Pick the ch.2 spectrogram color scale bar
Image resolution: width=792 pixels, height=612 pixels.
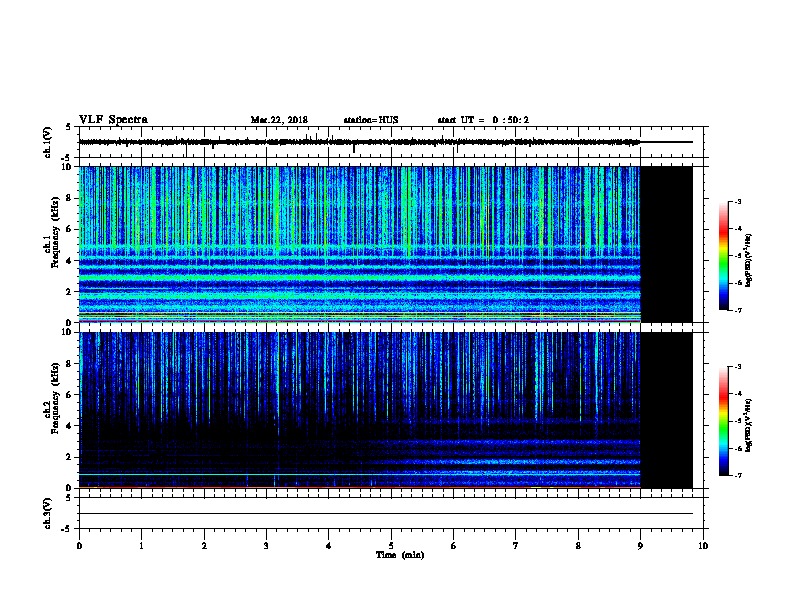[x=724, y=421]
